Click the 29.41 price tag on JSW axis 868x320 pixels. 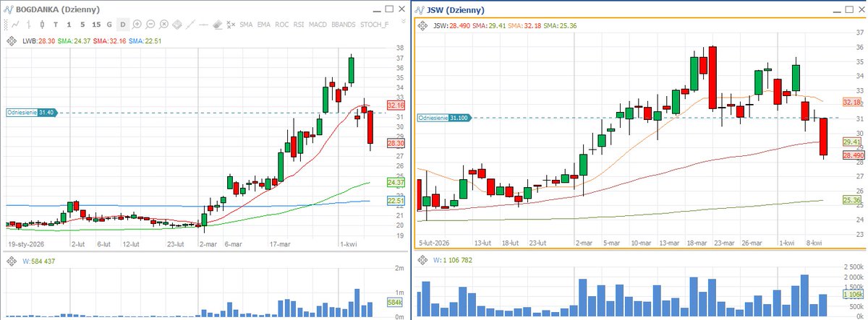coord(852,142)
